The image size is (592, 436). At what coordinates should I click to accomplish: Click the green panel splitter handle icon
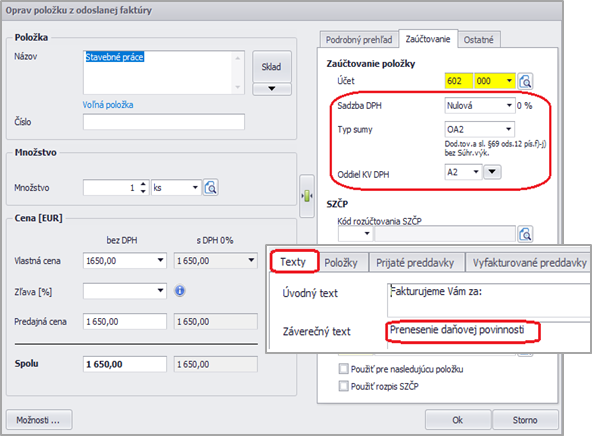(x=307, y=196)
